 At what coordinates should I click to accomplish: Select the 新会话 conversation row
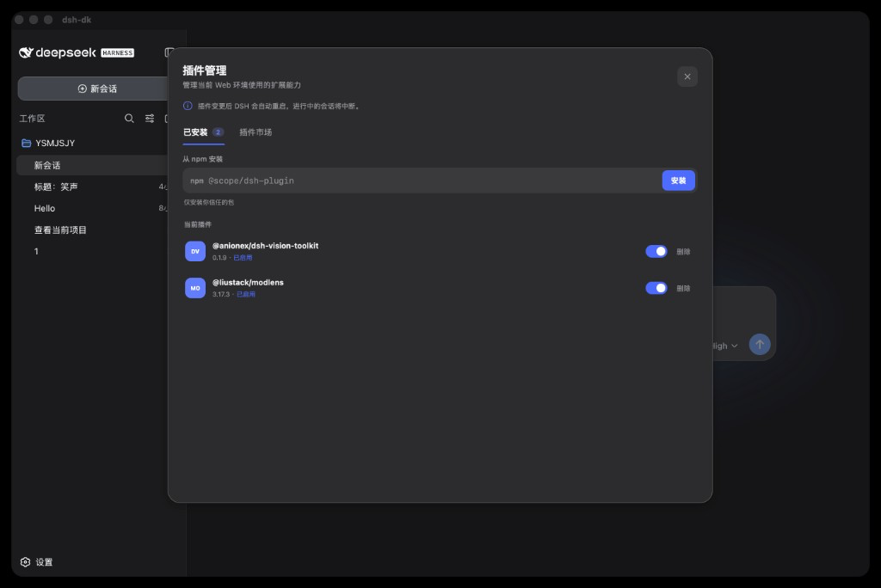93,166
